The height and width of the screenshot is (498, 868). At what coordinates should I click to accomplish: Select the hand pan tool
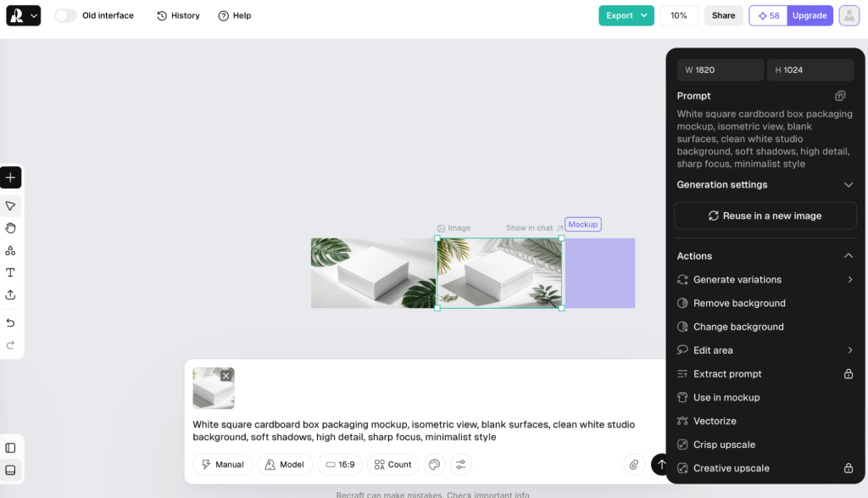click(x=10, y=228)
